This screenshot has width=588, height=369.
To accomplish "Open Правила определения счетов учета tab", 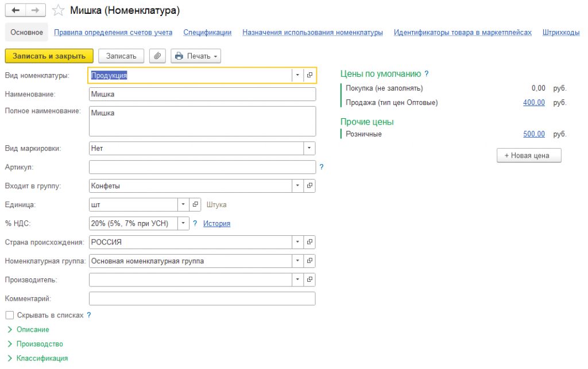I will click(x=113, y=33).
